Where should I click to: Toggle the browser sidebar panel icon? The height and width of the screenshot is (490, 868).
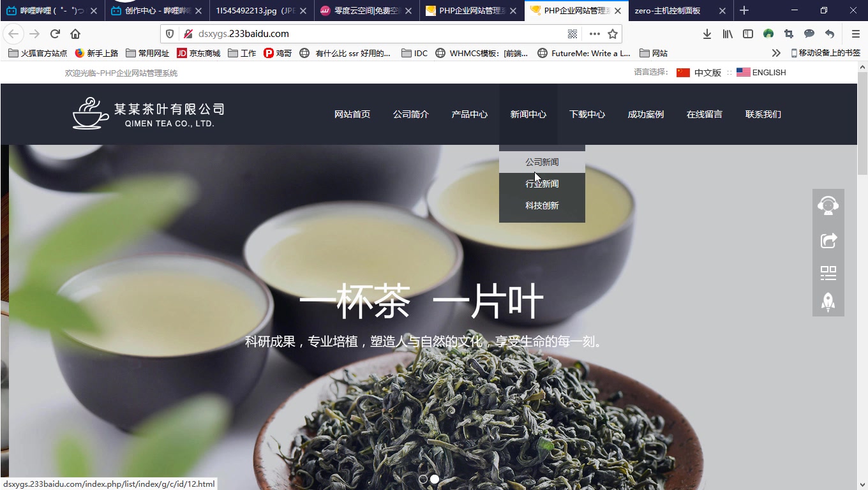tap(748, 34)
